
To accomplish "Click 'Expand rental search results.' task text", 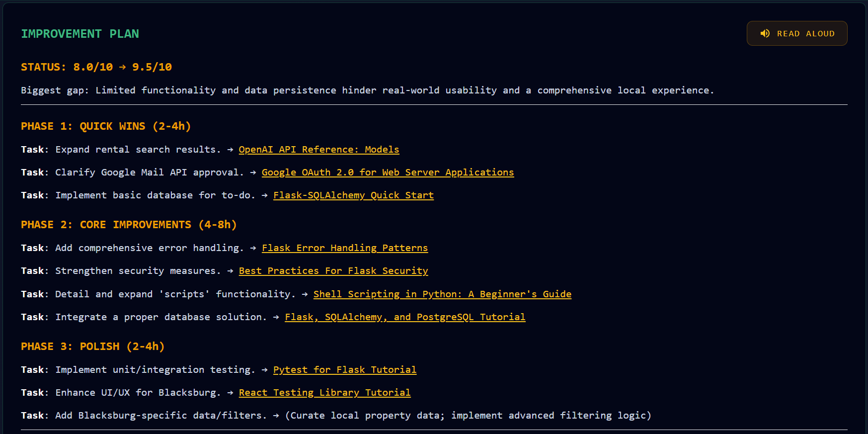I will pos(138,150).
